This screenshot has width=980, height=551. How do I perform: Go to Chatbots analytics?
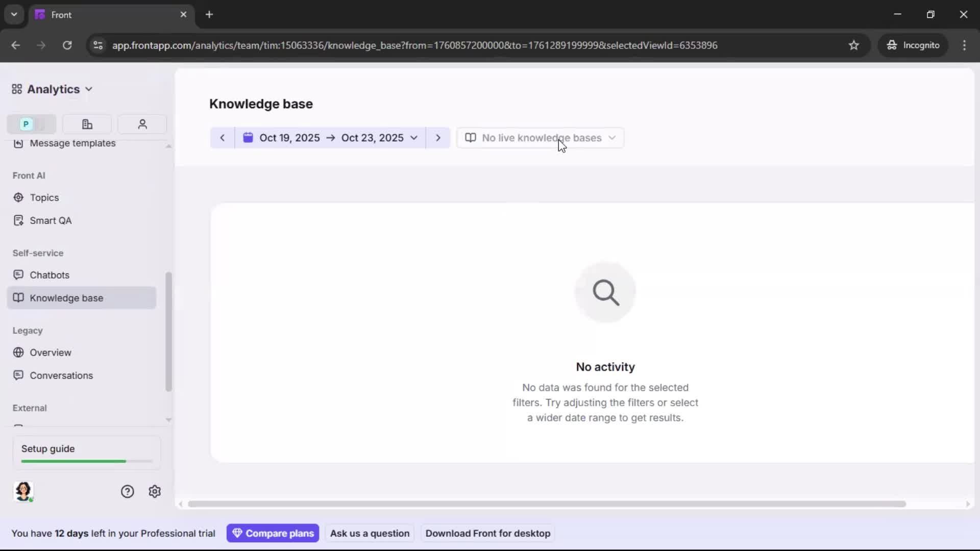click(x=50, y=275)
